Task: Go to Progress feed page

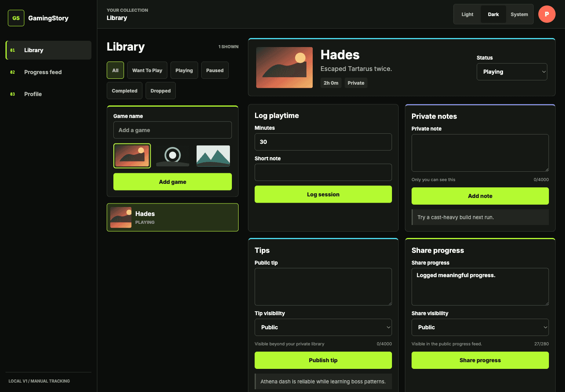Action: [49, 72]
